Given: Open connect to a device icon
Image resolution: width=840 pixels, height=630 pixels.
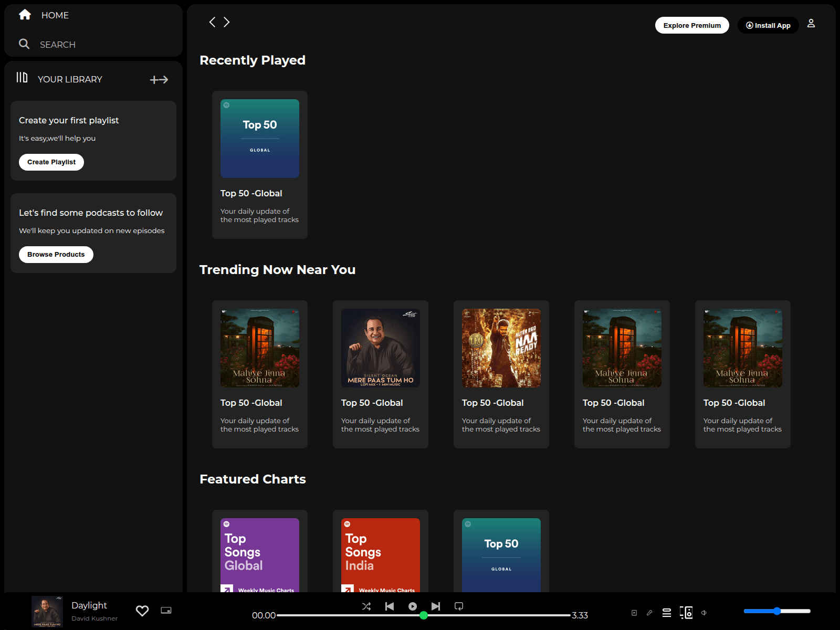Looking at the screenshot, I should 686,613.
